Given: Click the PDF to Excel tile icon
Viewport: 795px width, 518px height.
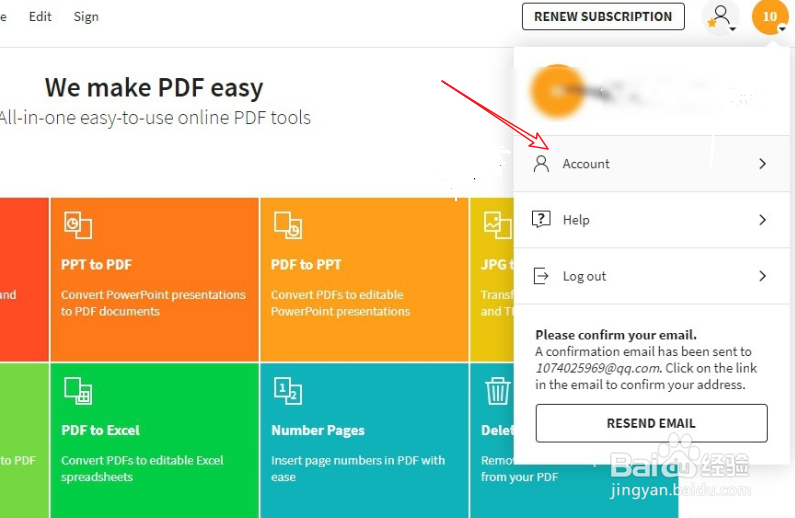Looking at the screenshot, I should [x=78, y=391].
